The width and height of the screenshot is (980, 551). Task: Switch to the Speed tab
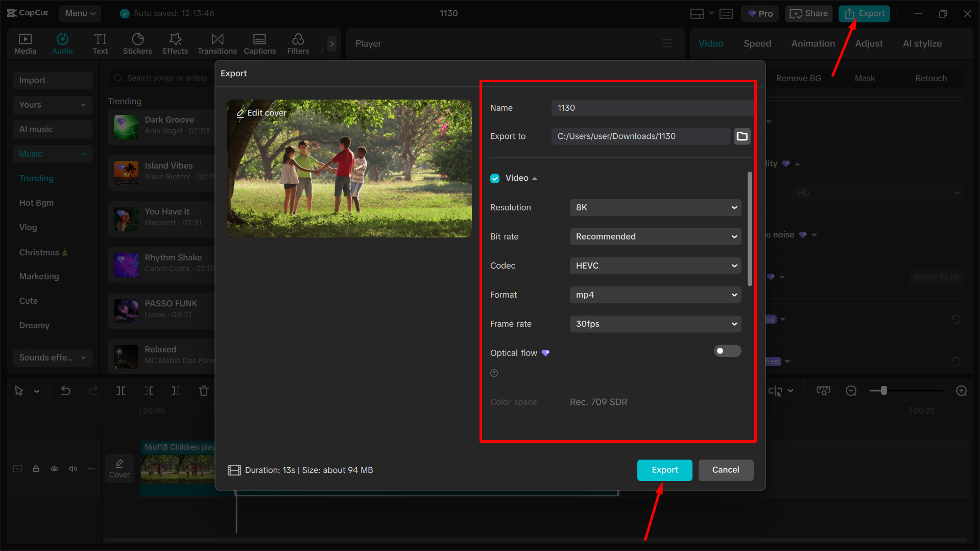757,43
